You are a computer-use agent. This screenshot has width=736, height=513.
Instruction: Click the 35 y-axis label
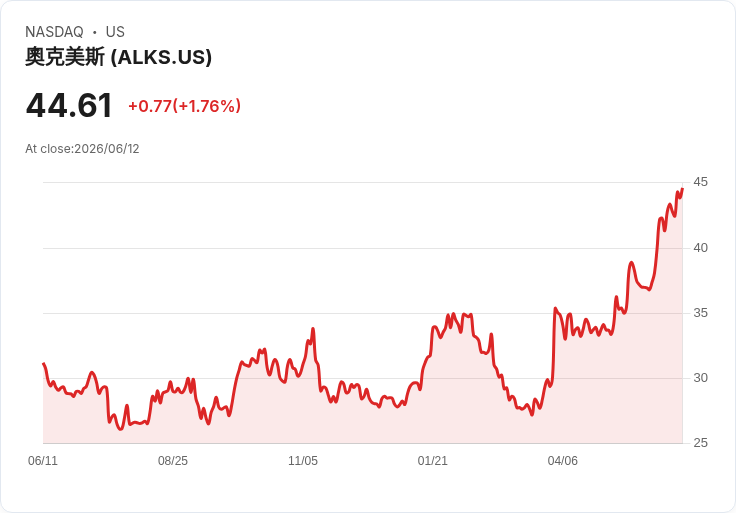pos(700,313)
